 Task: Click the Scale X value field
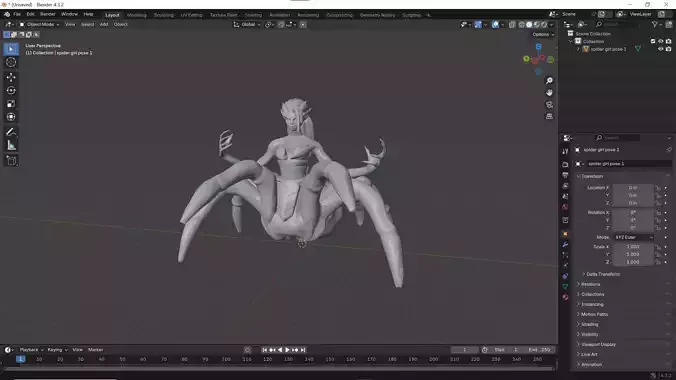point(633,247)
